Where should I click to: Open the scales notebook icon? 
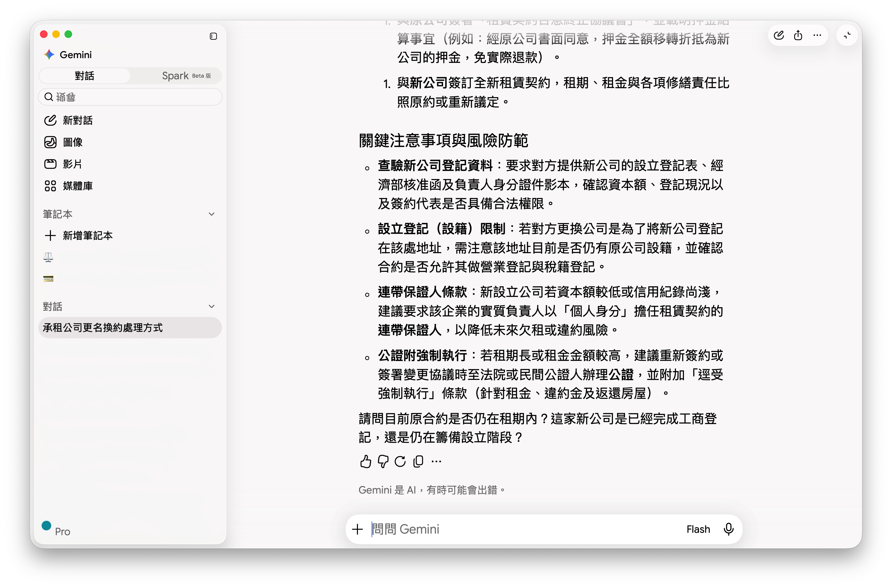coord(48,257)
